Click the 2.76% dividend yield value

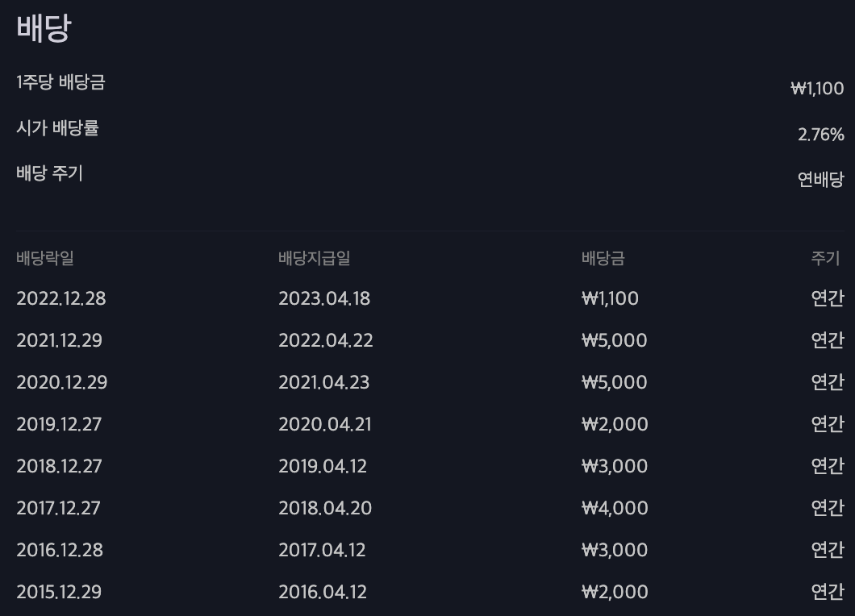[x=820, y=134]
